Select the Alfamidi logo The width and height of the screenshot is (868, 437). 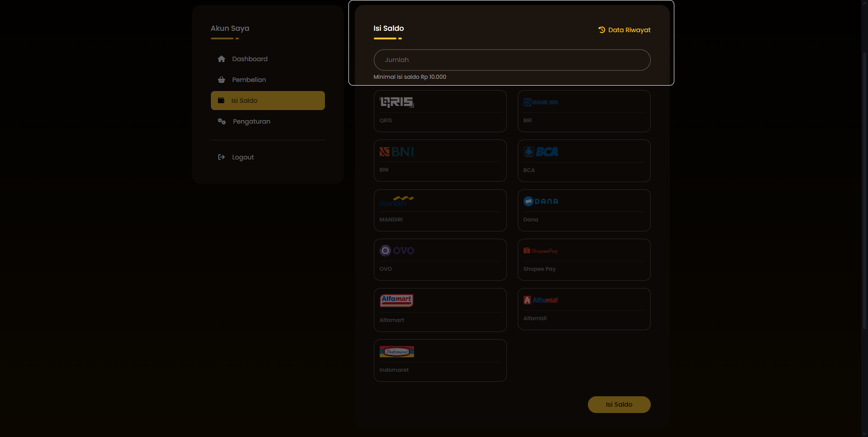(541, 300)
